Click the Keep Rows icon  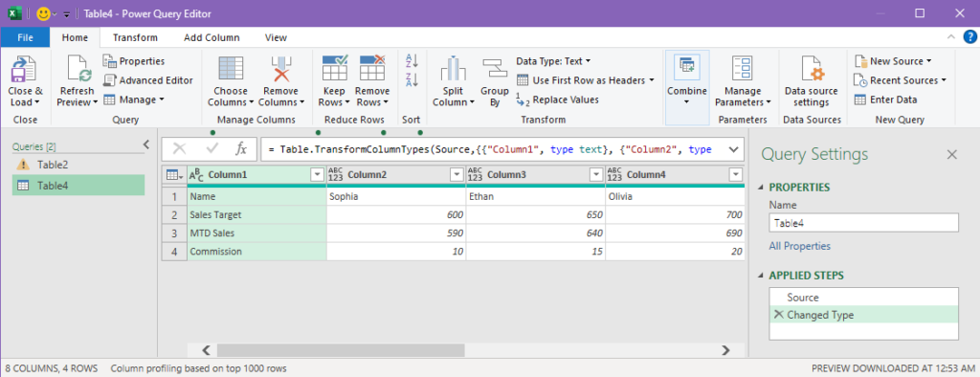point(334,68)
